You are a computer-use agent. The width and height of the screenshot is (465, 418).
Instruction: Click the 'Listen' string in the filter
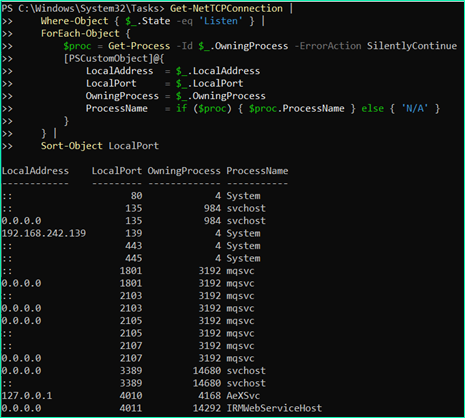221,21
